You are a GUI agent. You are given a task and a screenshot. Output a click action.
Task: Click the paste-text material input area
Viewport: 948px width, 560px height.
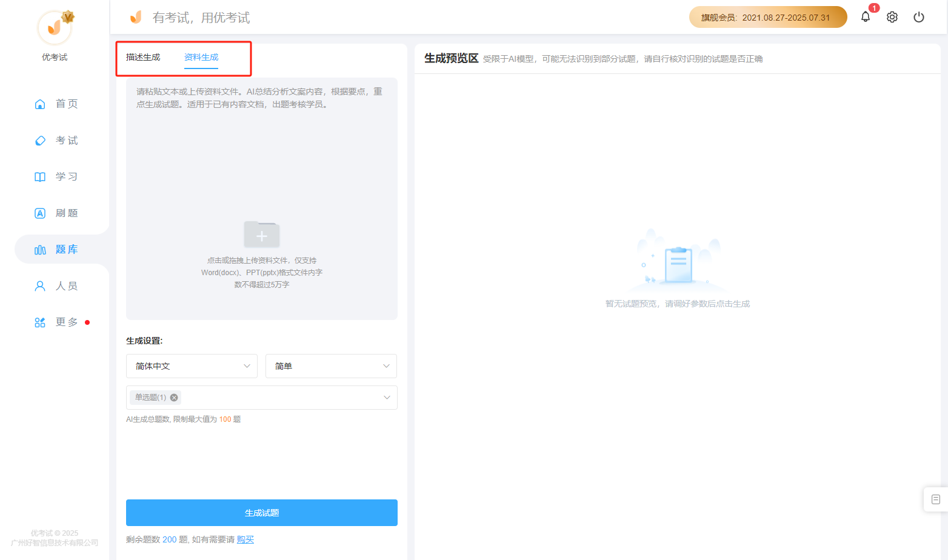tap(262, 199)
